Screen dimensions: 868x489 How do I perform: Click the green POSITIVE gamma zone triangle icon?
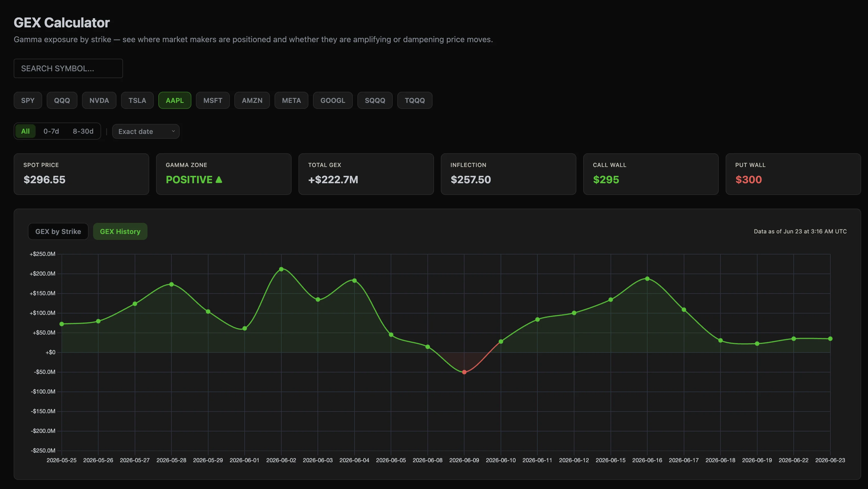click(x=219, y=180)
